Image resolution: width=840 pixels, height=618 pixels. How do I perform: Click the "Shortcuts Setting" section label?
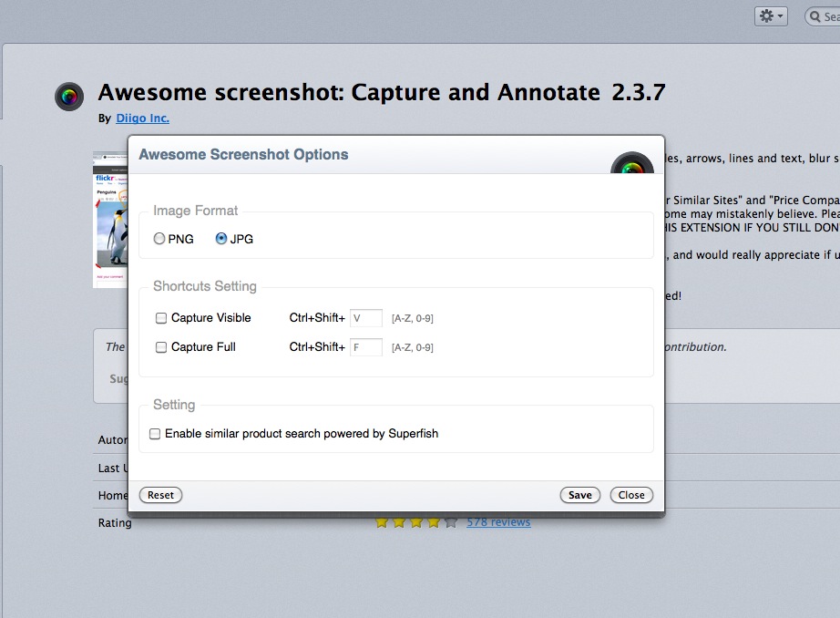coord(205,286)
